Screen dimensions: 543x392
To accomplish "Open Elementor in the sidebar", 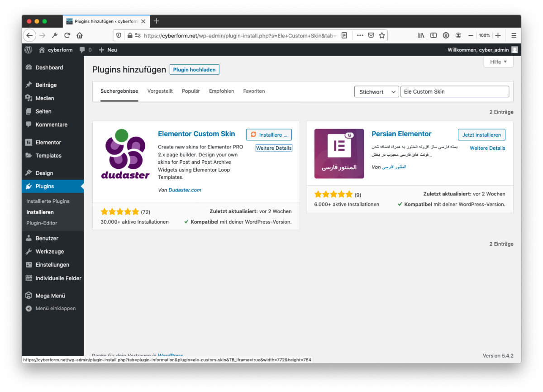I will 52,142.
